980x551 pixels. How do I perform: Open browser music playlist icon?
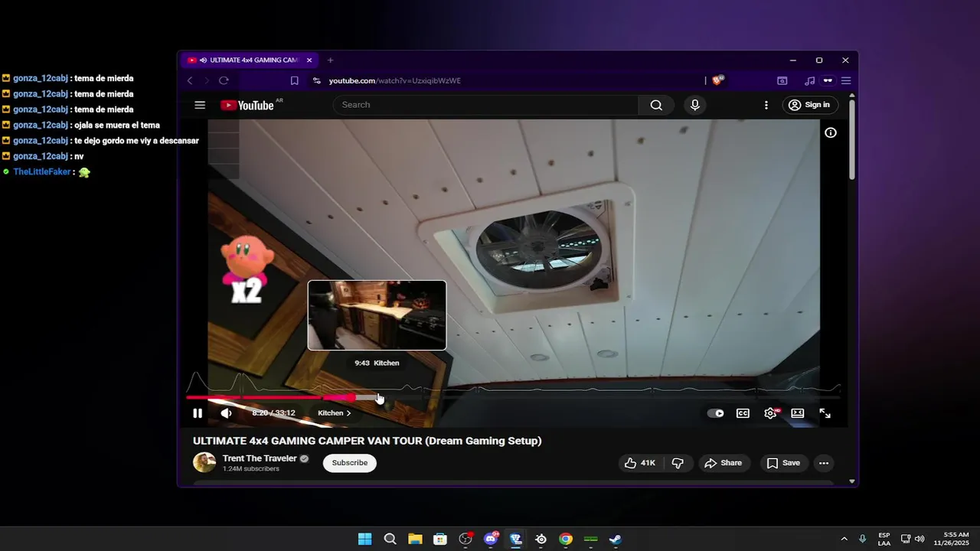(x=809, y=81)
